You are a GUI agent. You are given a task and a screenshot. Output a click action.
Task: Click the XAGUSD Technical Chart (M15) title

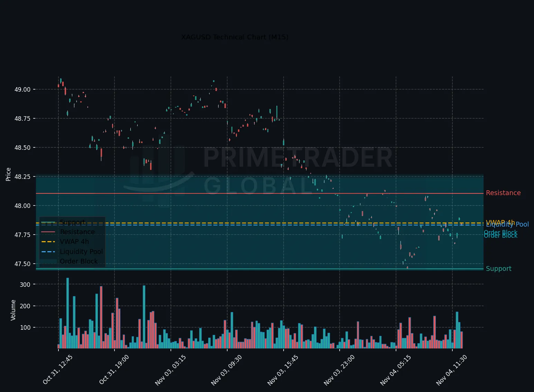pos(235,37)
